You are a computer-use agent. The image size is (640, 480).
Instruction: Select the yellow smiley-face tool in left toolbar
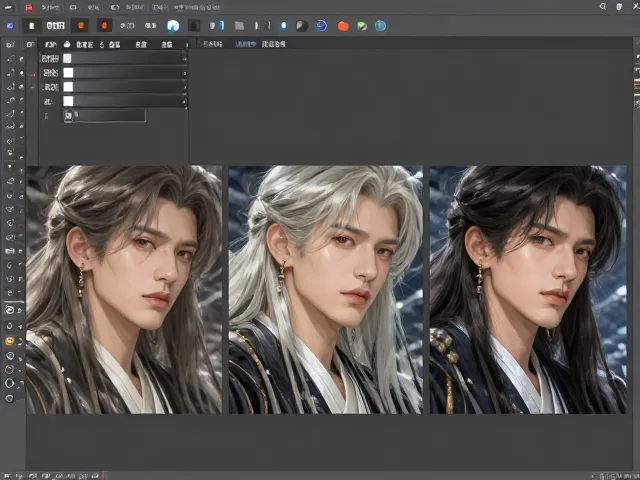[9, 341]
